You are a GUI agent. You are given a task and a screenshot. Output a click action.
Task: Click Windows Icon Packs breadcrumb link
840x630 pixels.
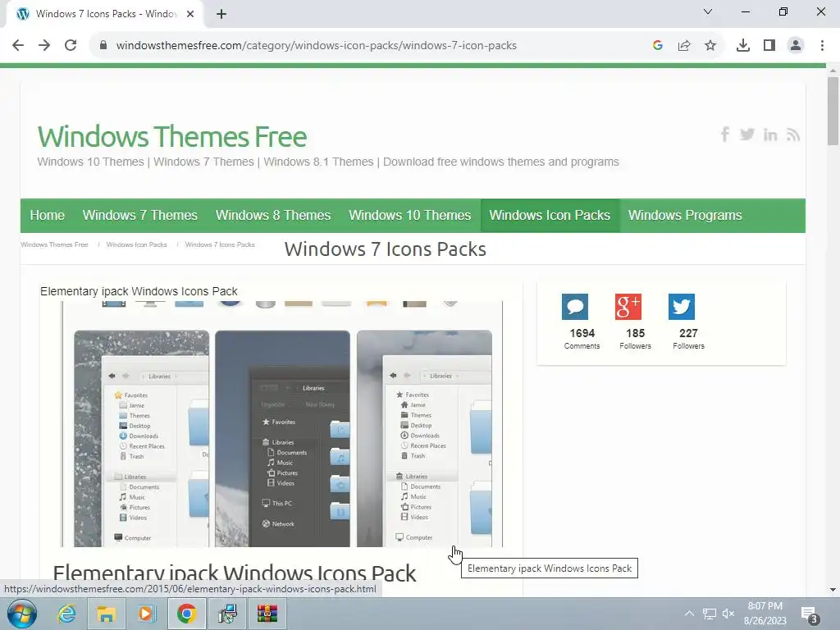pos(137,244)
